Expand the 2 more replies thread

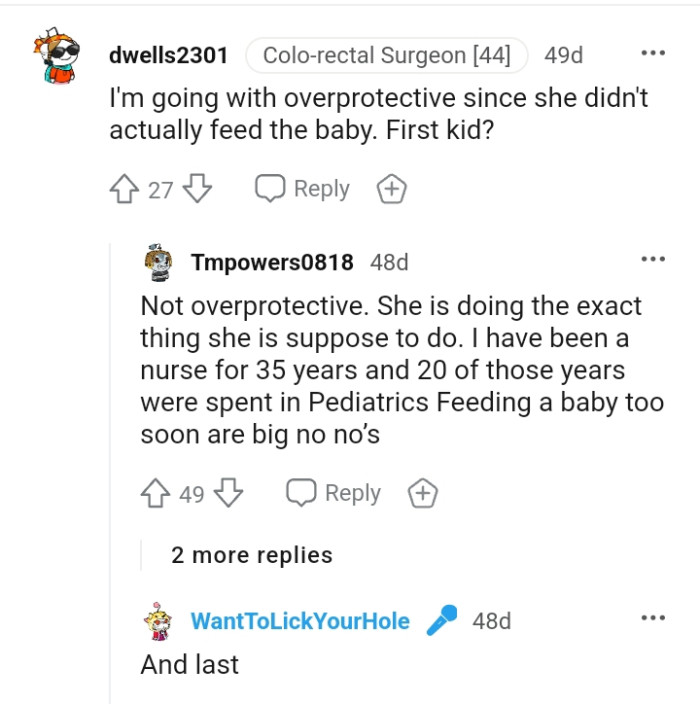point(251,554)
